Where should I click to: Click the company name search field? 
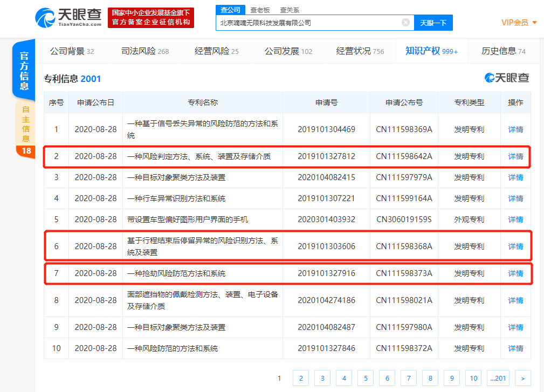pos(307,23)
